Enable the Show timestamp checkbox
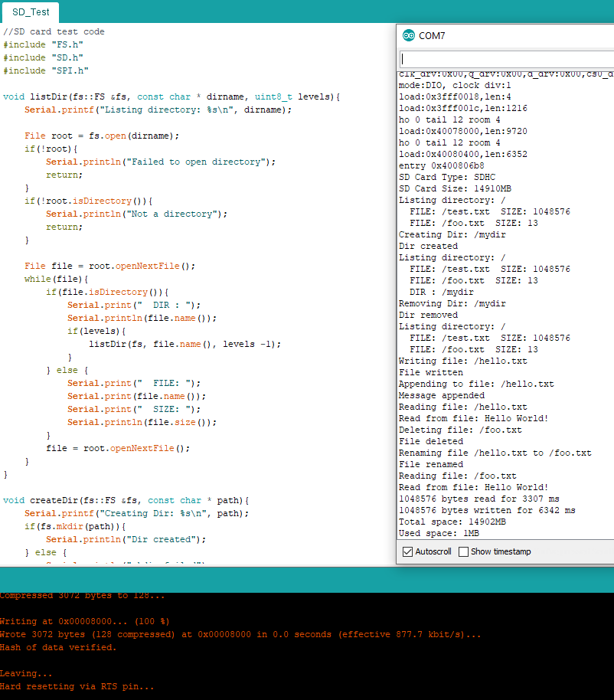Viewport: 614px width, 700px height. (463, 551)
